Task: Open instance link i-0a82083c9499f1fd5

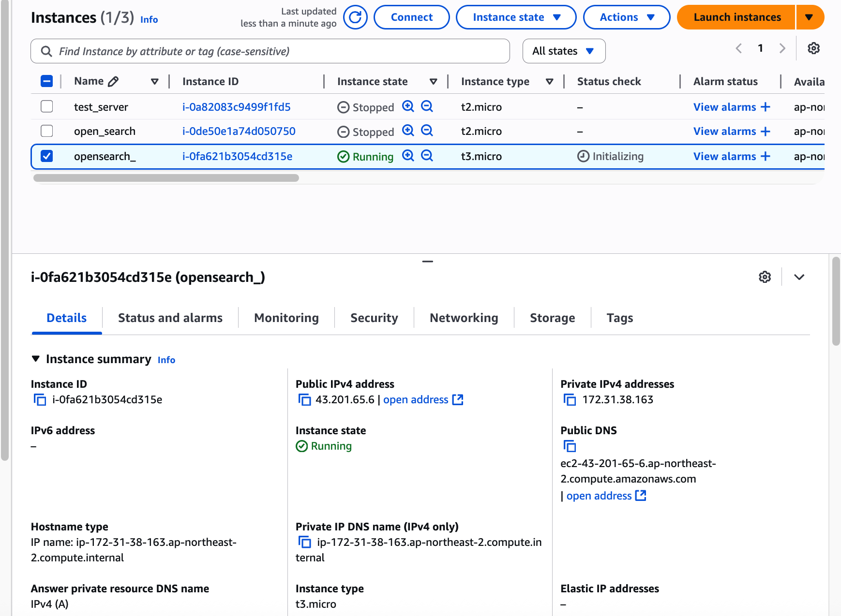Action: coord(237,107)
